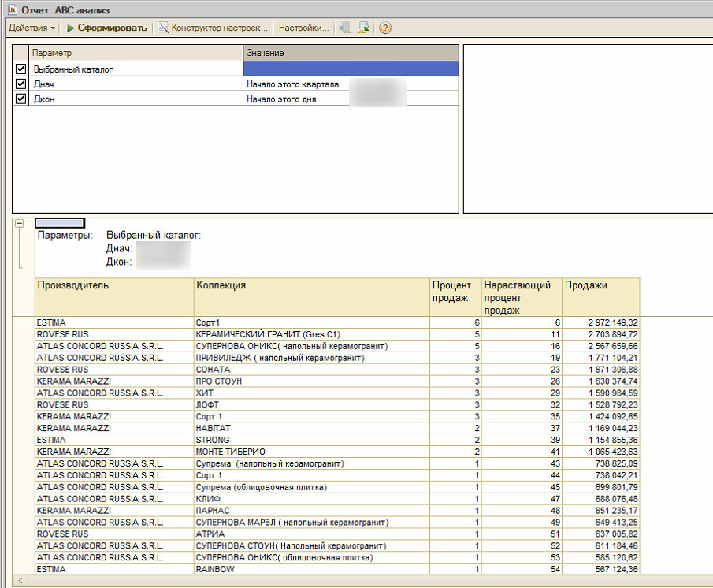Click the Конструктор настроек wand icon

point(164,28)
